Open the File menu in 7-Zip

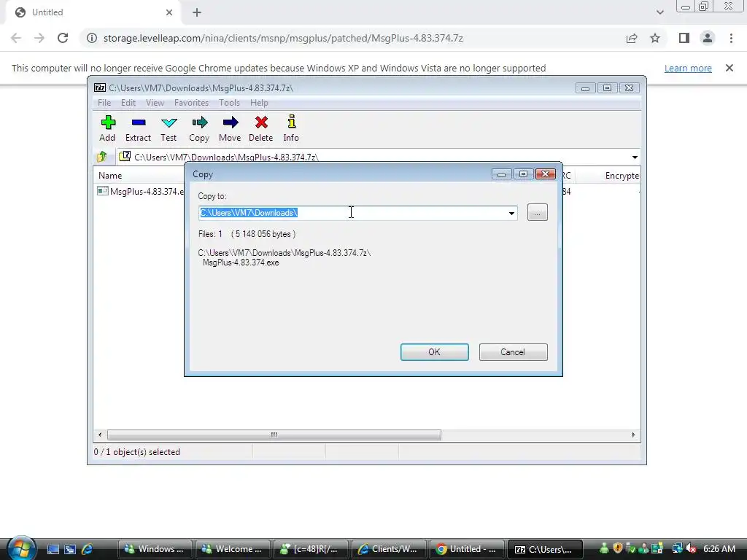point(104,102)
